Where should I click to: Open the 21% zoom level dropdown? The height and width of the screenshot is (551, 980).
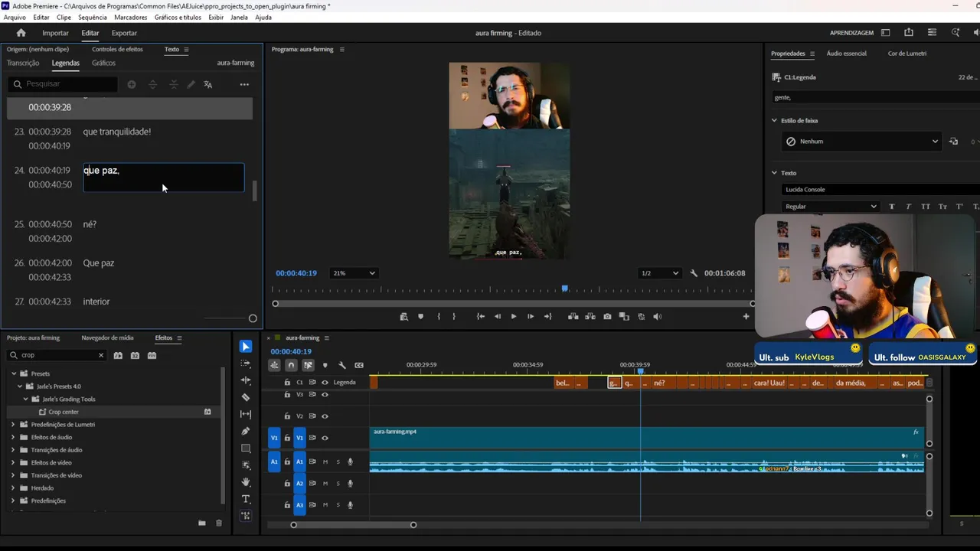click(x=353, y=273)
